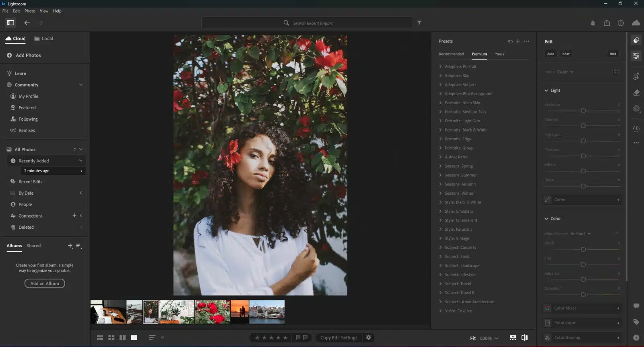
Task: Apply Auto edit button
Action: 551,54
